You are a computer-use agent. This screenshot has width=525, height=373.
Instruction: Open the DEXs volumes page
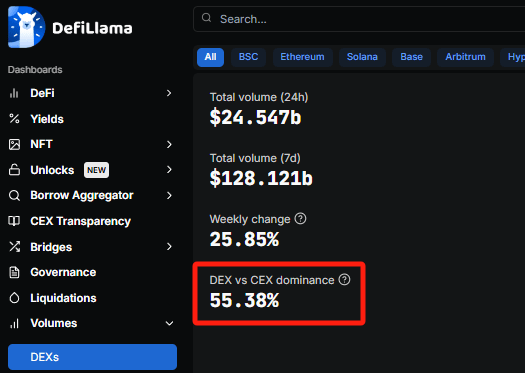pos(92,357)
